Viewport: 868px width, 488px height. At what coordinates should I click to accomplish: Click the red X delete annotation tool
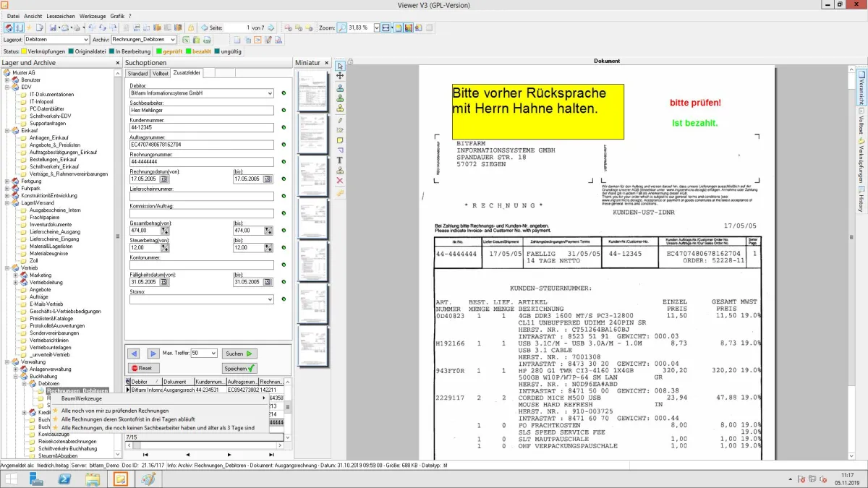(340, 181)
